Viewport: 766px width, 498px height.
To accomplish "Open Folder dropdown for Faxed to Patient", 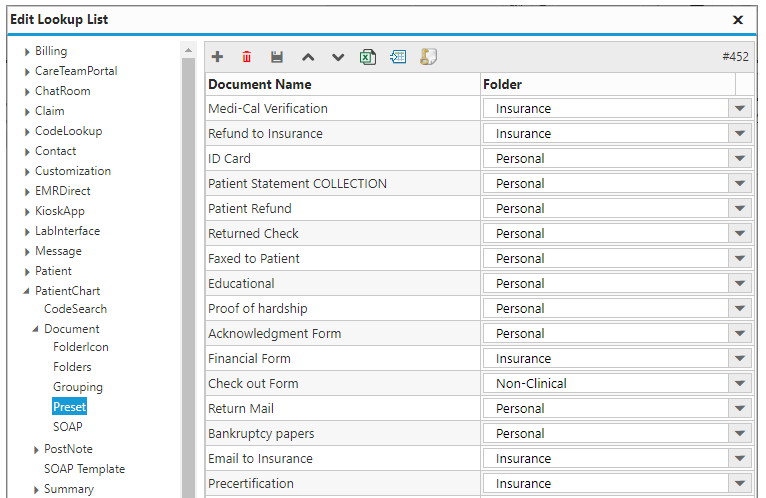I will pos(740,259).
